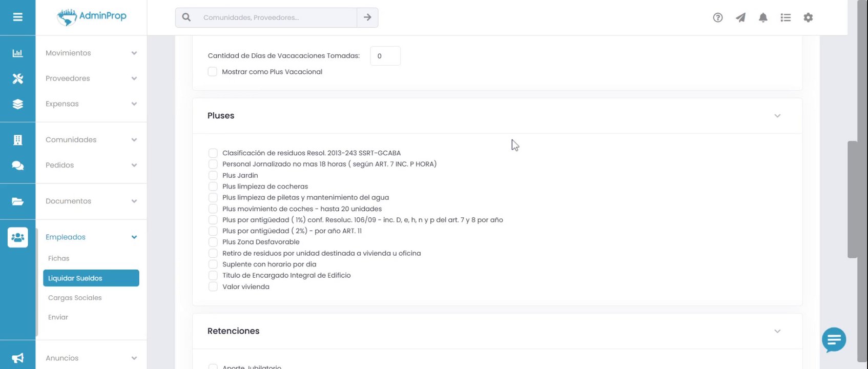Open the paper plane send icon
The height and width of the screenshot is (369, 868).
[740, 17]
